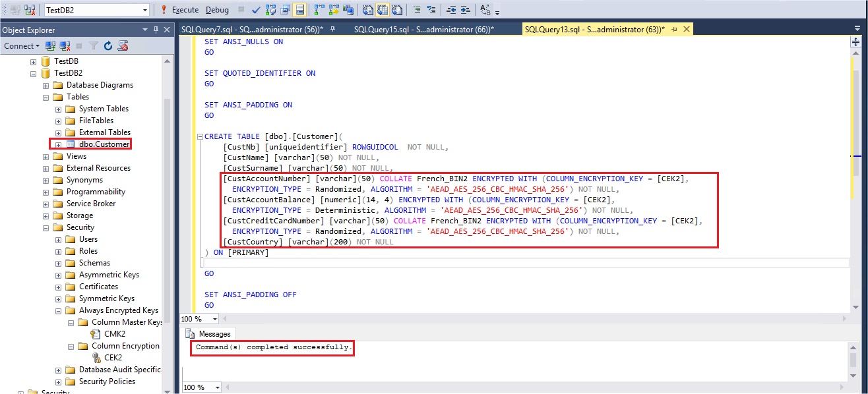Display the estimated execution plan

(x=271, y=10)
